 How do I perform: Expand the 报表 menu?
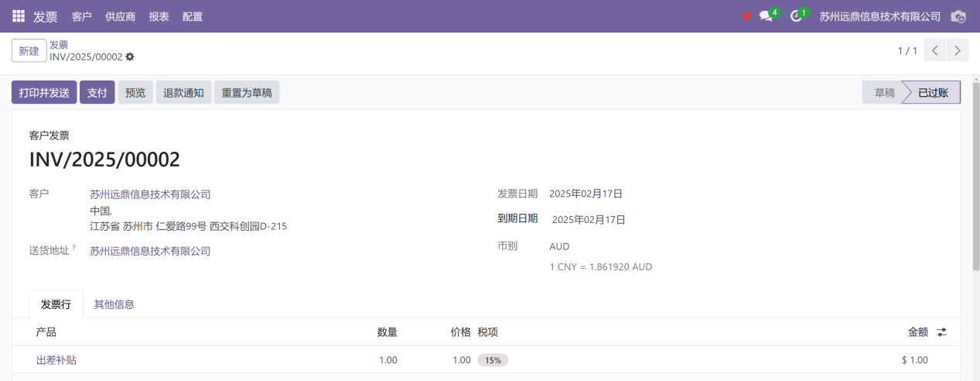coord(159,16)
